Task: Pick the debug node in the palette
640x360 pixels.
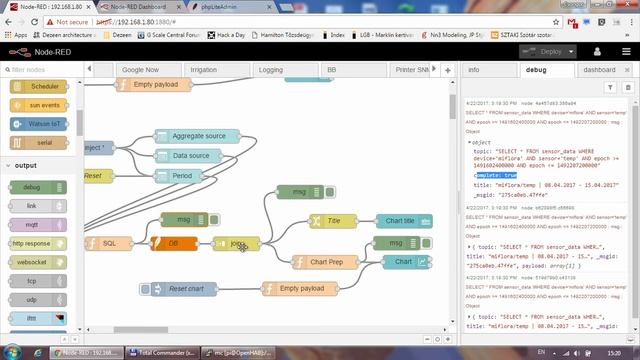Action: click(38, 187)
